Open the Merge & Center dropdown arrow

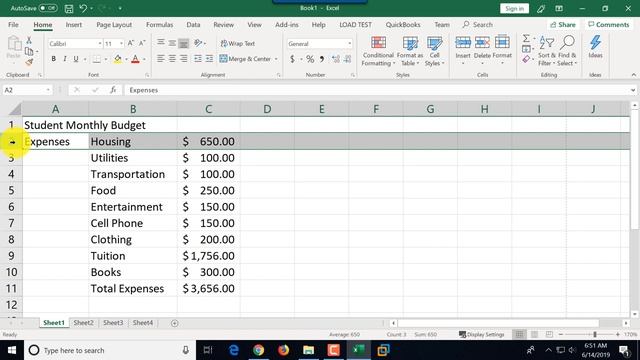[276, 59]
